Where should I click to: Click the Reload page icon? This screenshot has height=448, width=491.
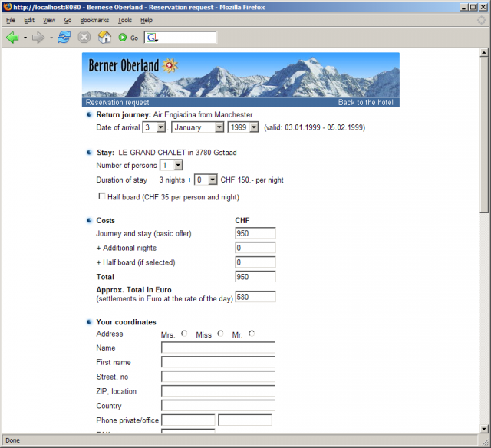click(64, 38)
